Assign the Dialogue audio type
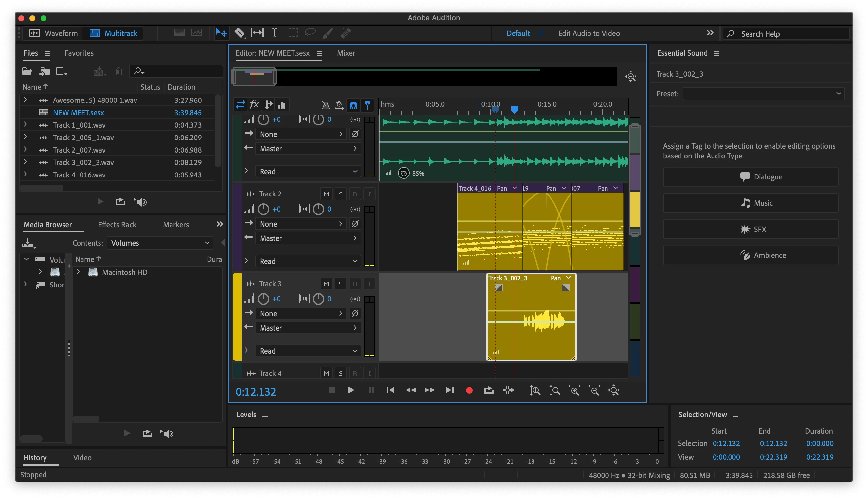Viewport: 868px width, 499px height. pyautogui.click(x=750, y=177)
